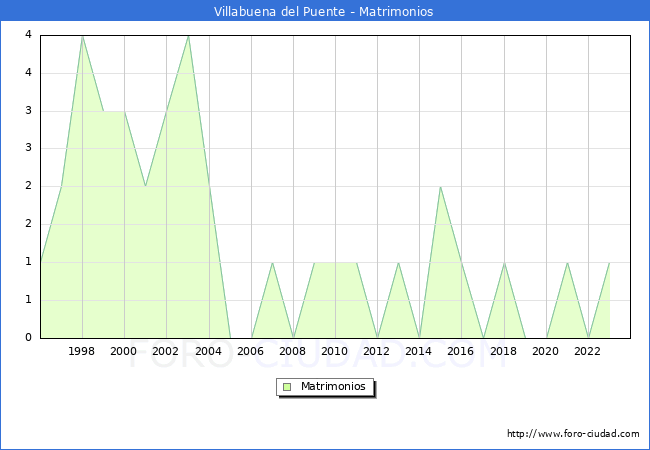
Task: Click the chart title Villabuena del Puente
Action: click(x=324, y=12)
